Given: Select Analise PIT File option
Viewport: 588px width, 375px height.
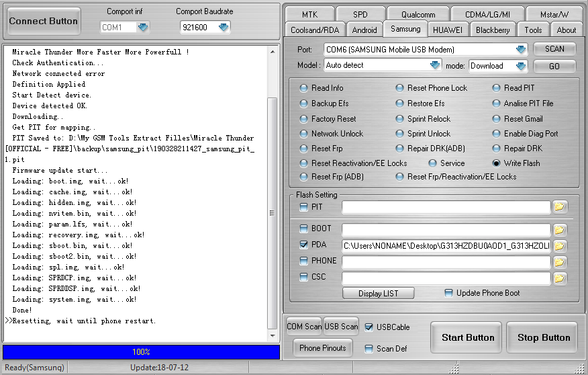Looking at the screenshot, I should (496, 103).
